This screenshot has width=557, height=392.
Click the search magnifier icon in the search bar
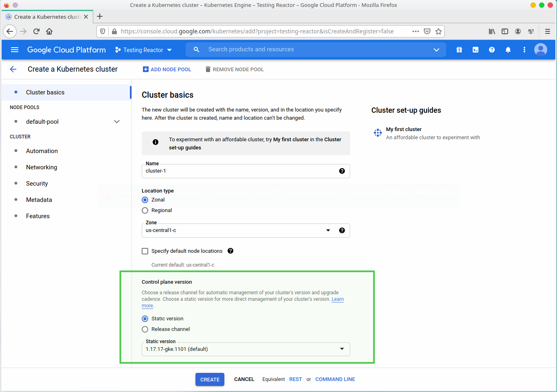click(x=196, y=49)
